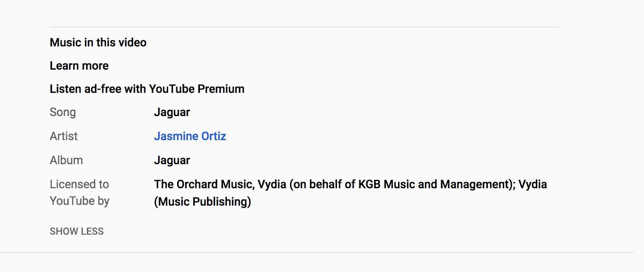Click the KGB Music and Management text

coord(434,184)
